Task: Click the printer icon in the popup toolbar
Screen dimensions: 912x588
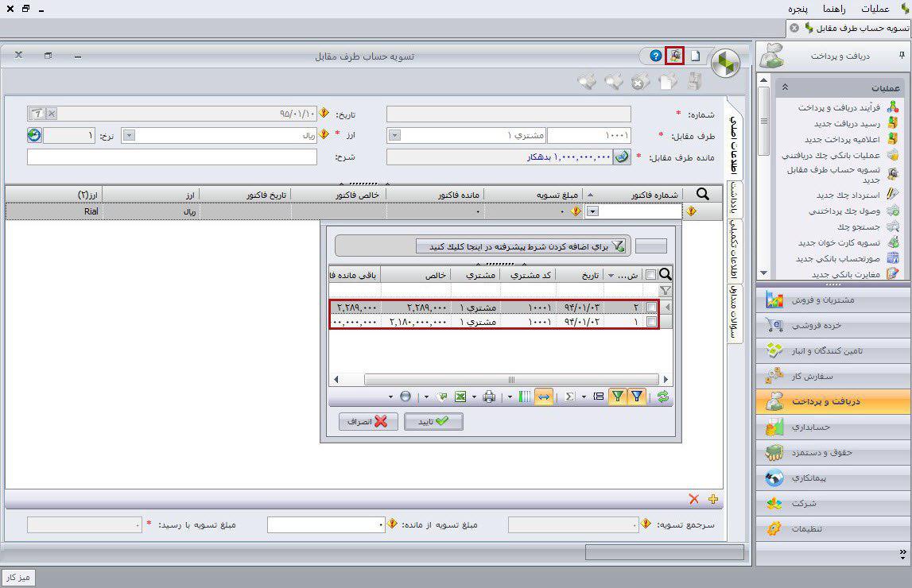Action: click(489, 397)
